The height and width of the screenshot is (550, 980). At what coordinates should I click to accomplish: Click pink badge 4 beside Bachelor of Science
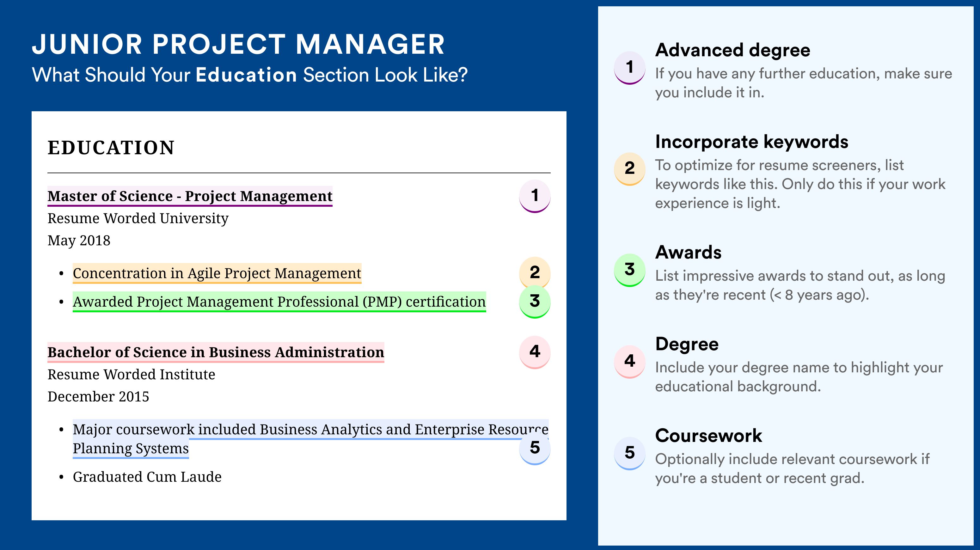point(535,352)
